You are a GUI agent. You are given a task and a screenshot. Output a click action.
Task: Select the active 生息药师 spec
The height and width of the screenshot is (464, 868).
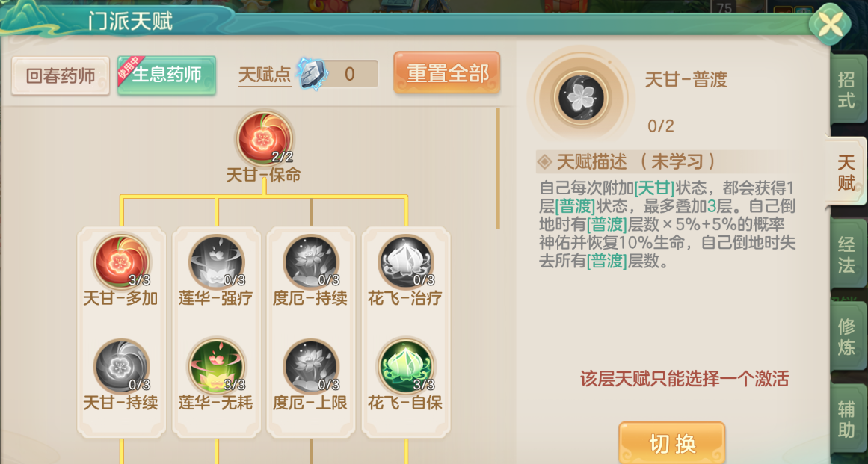(166, 75)
